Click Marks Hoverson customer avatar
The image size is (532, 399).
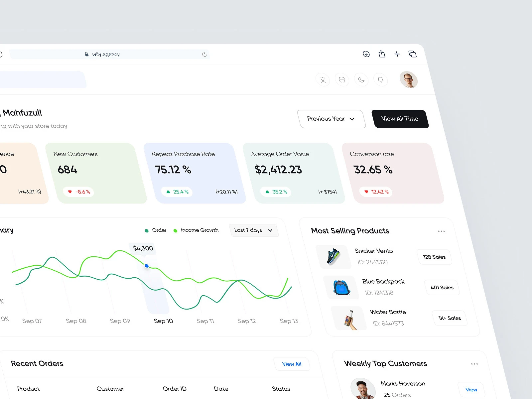(363, 389)
